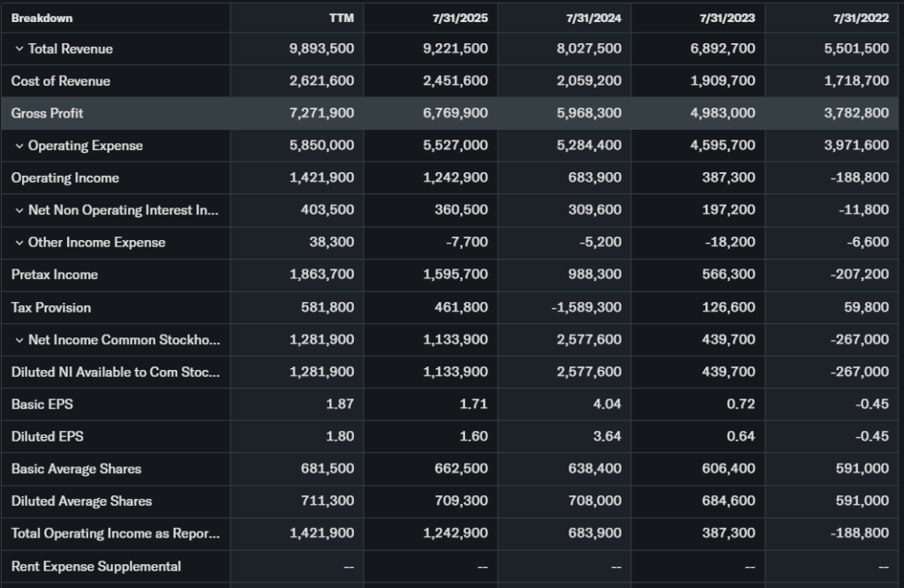904x588 pixels.
Task: Click the TTM column header
Action: [x=342, y=18]
